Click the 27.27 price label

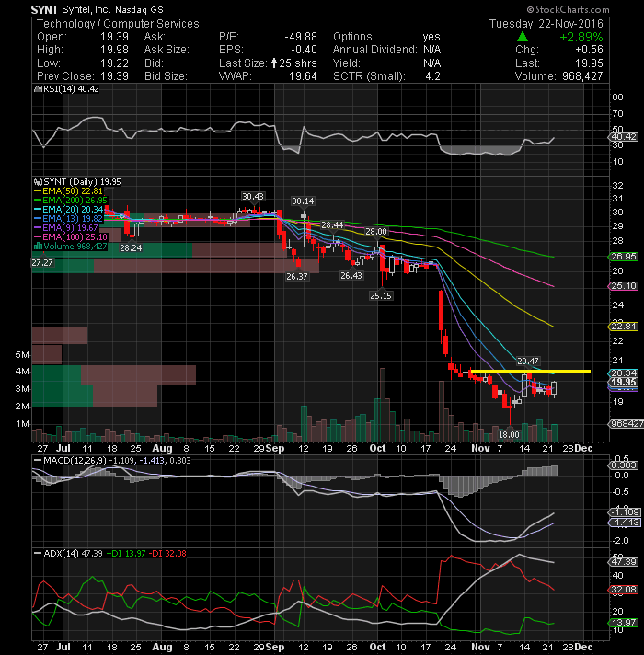click(42, 262)
